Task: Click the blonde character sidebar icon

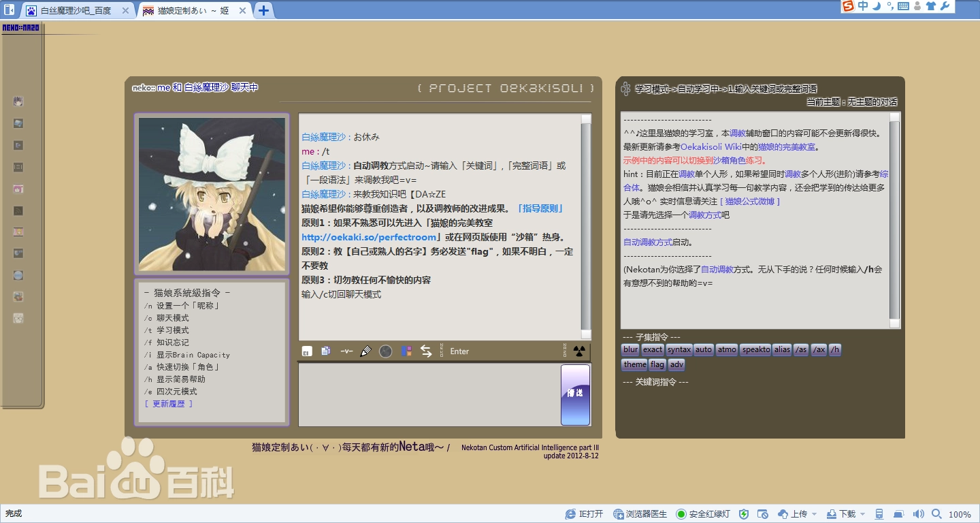Action: (x=18, y=232)
